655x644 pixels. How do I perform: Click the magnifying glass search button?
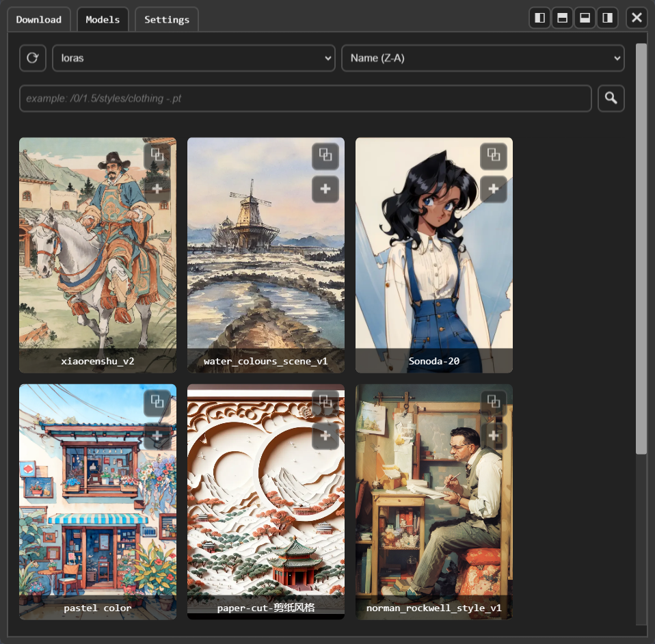coord(611,98)
